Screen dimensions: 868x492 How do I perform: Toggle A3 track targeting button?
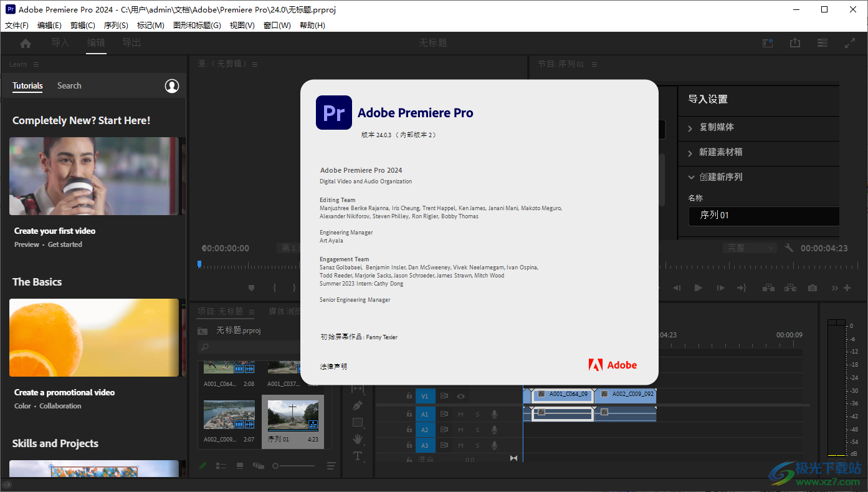(x=425, y=445)
